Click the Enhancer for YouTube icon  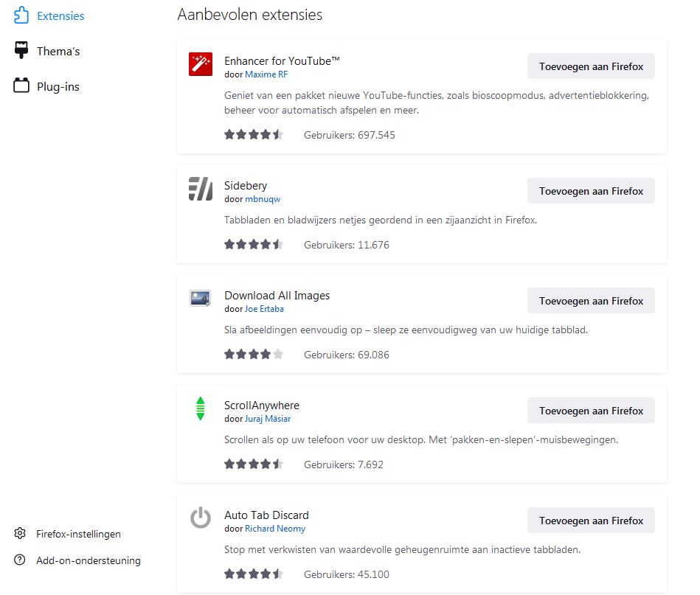pyautogui.click(x=201, y=65)
